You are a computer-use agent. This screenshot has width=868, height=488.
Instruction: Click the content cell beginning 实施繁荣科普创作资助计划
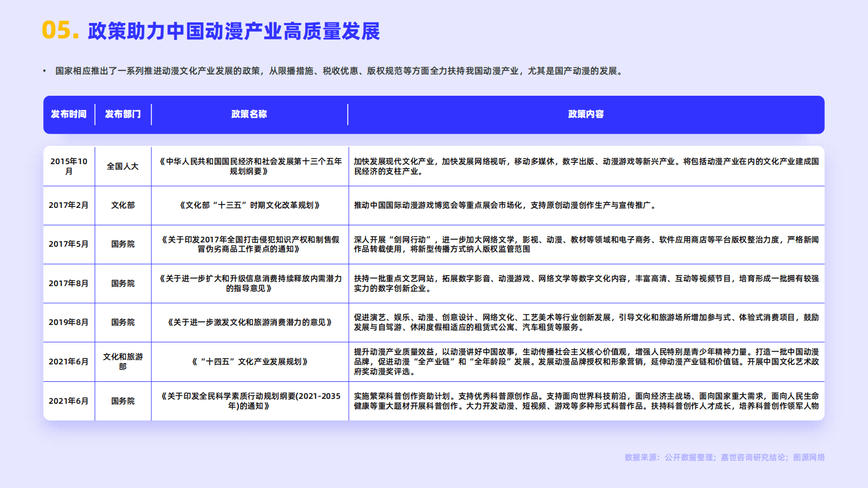click(586, 401)
